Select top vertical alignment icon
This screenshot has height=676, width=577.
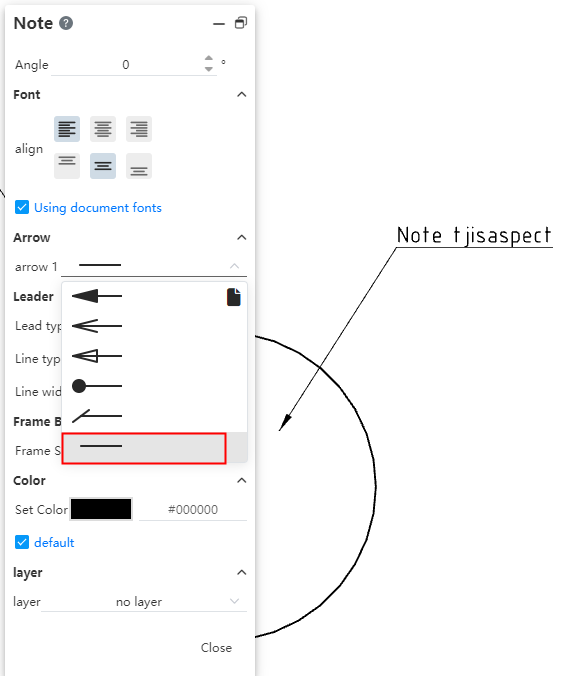pos(67,166)
